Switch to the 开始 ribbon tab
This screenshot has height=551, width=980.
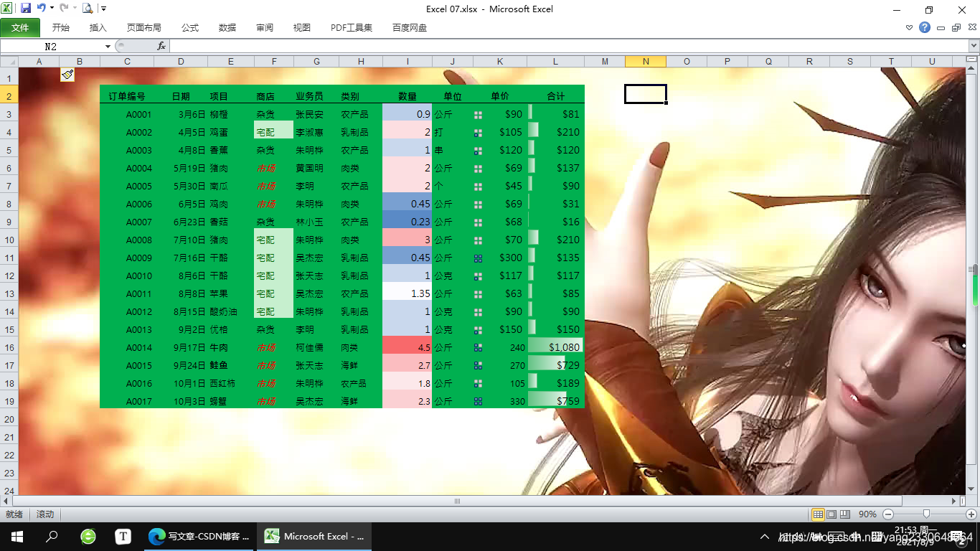pyautogui.click(x=61, y=28)
